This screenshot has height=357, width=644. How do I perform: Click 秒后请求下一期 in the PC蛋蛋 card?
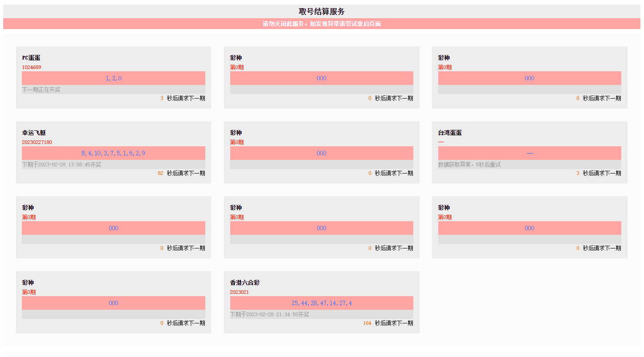[186, 98]
